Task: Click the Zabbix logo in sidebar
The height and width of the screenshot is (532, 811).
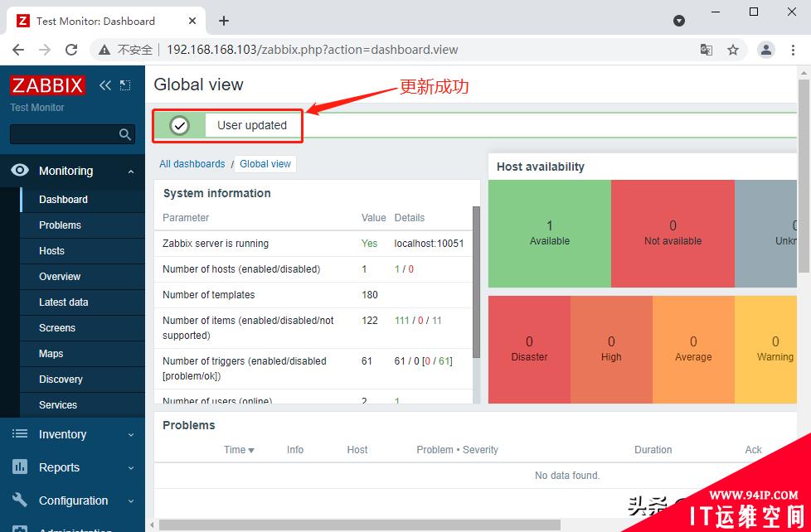Action: coord(47,85)
